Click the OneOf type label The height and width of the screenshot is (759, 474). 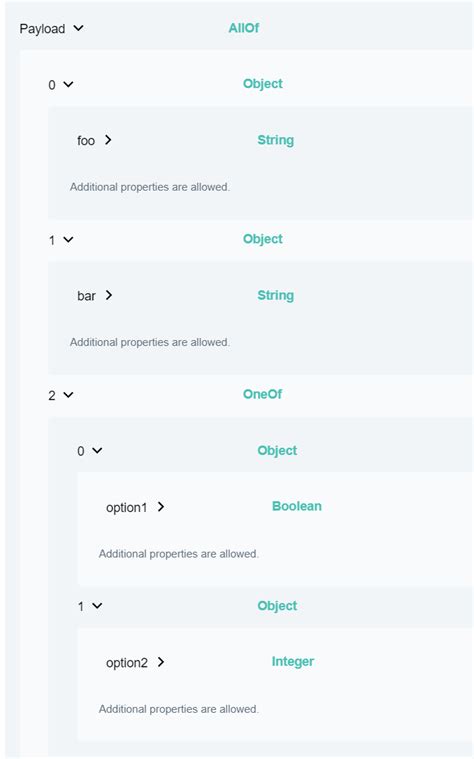point(262,394)
